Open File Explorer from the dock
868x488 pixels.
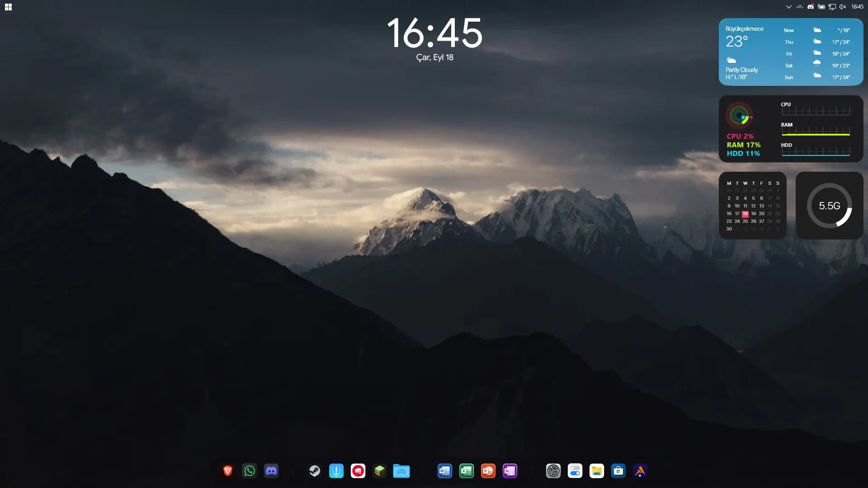[x=597, y=471]
